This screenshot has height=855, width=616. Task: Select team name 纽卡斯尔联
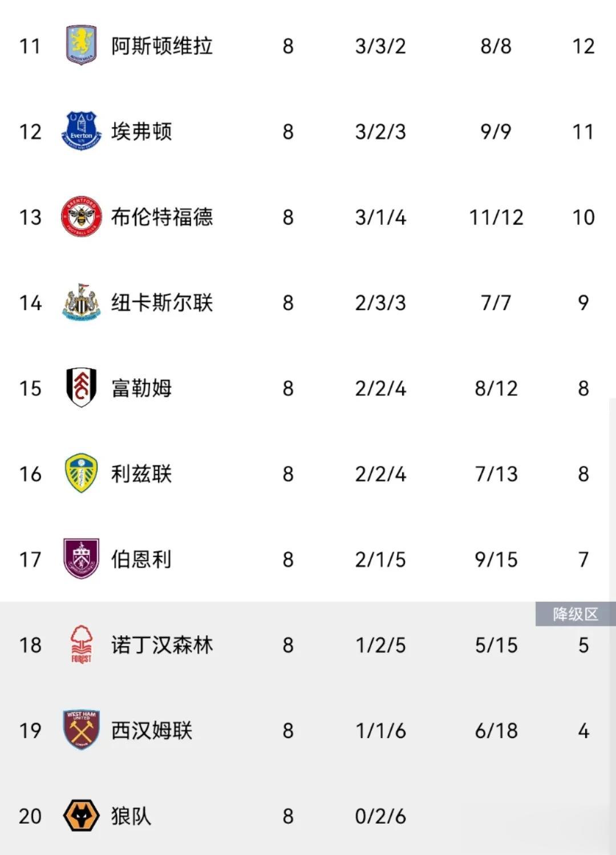(161, 303)
